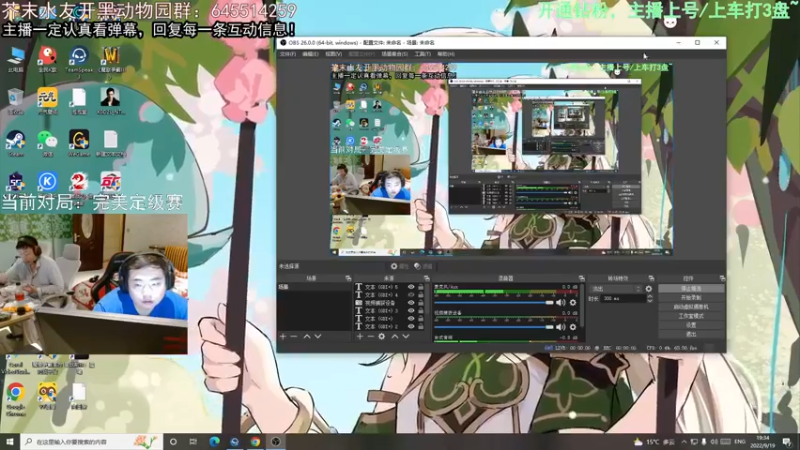Image resolution: width=800 pixels, height=450 pixels.
Task: Click the transition duration 300 ms field
Action: coord(624,299)
